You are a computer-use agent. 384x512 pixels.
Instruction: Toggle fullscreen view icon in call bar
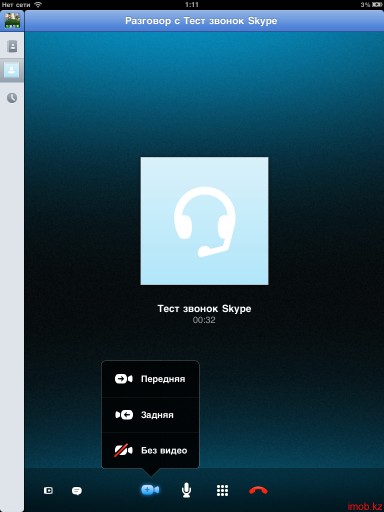(x=48, y=490)
